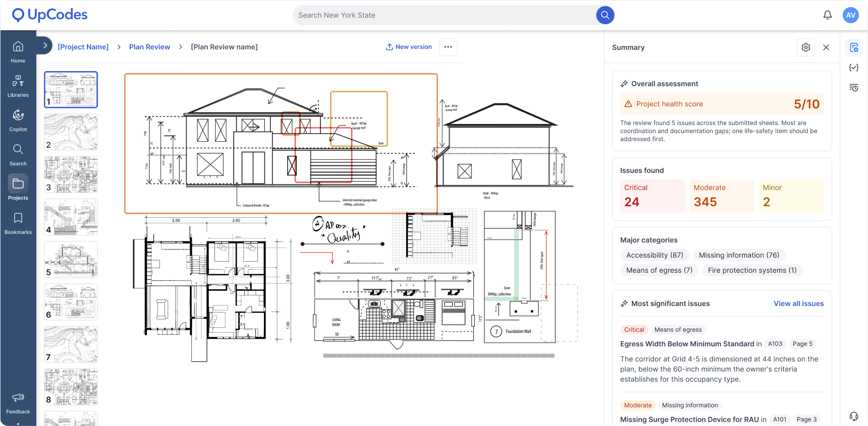Open Summary settings gear
Viewport: 868px width, 426px height.
coord(806,47)
